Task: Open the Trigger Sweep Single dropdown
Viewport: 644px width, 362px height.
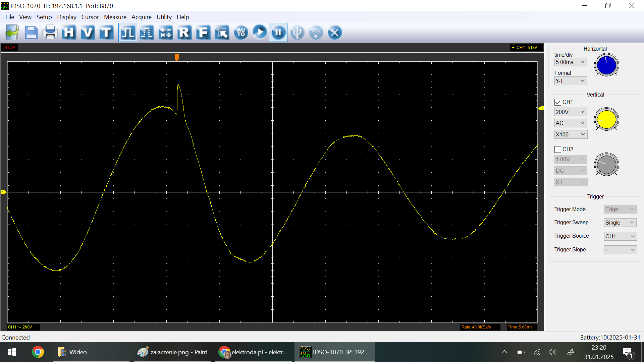Action: click(x=620, y=223)
